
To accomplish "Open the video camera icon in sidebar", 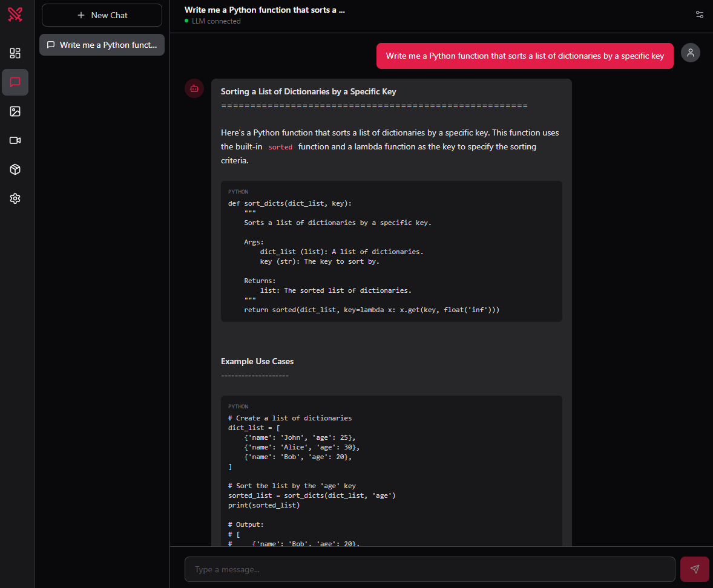I will pos(15,140).
